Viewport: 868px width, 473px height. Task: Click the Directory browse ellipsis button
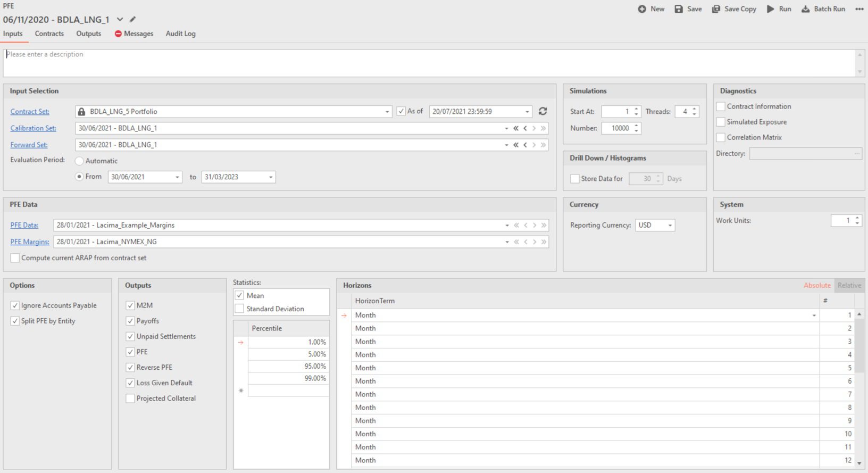857,153
